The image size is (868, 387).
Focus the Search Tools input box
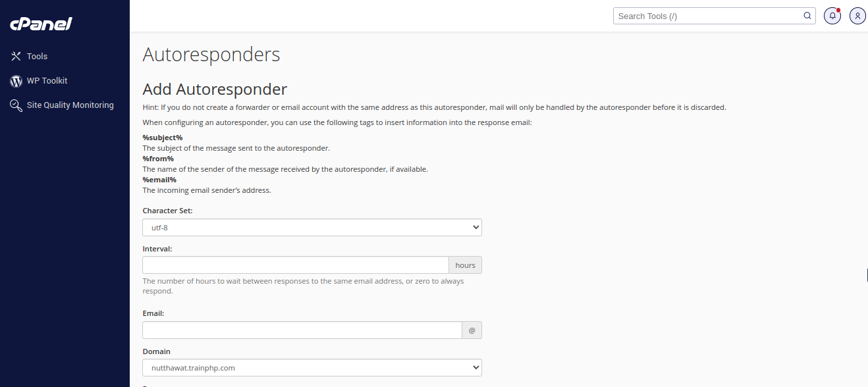click(x=708, y=16)
